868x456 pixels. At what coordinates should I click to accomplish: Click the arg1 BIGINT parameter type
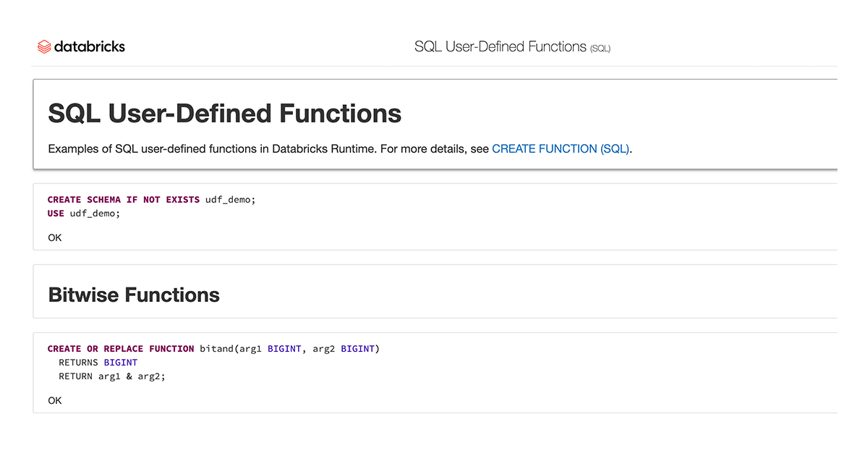(x=284, y=349)
